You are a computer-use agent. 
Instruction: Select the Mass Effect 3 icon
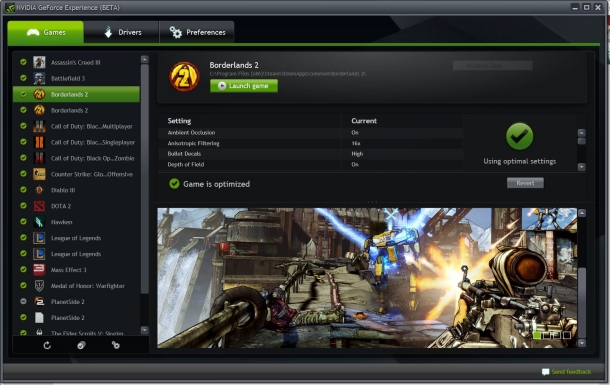39,270
